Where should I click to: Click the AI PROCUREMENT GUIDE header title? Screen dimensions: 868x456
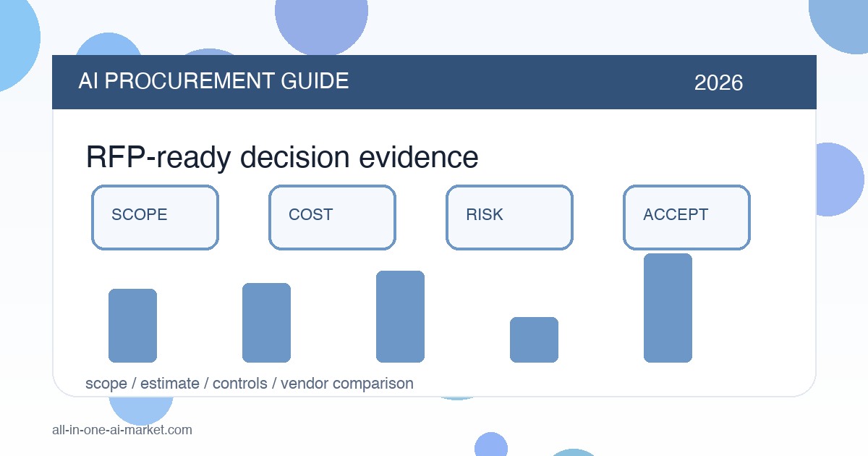213,81
